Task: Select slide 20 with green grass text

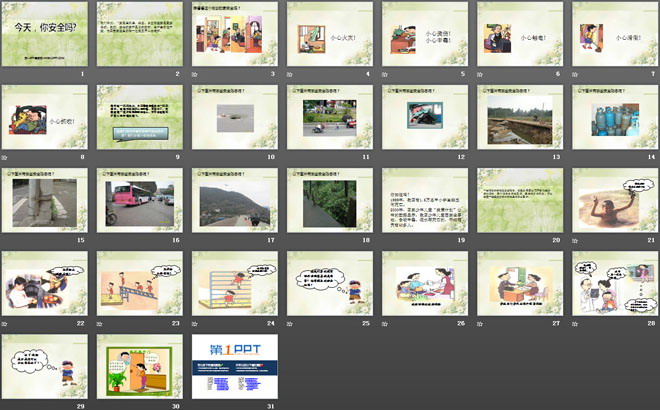Action: (520, 200)
